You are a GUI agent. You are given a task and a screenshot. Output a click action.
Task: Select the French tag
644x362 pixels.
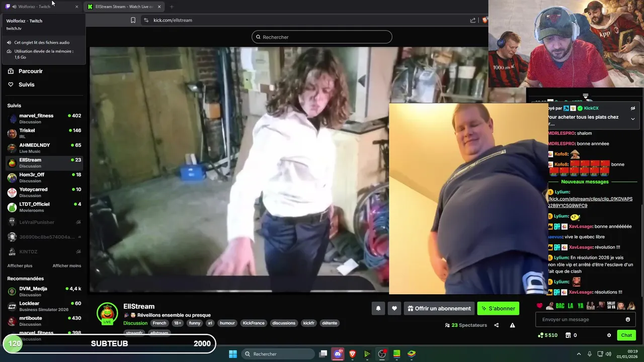[x=159, y=323]
